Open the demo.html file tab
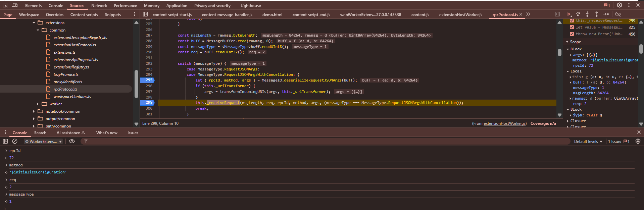The width and height of the screenshot is (644, 210). [x=272, y=15]
